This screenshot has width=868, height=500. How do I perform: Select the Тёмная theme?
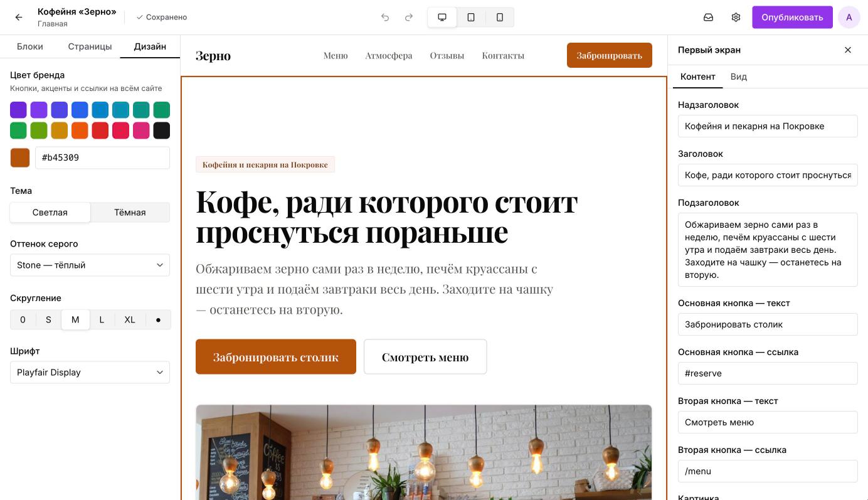coord(130,212)
